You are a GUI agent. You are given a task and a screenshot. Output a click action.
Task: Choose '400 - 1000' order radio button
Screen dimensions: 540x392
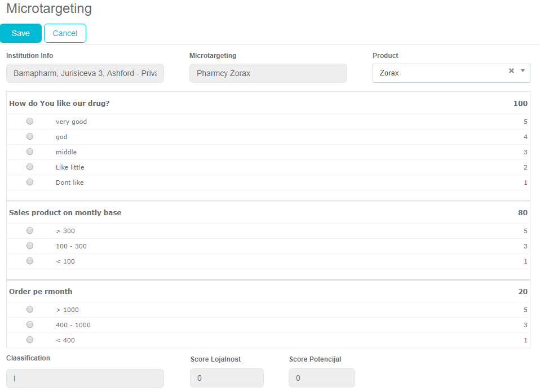click(x=30, y=325)
